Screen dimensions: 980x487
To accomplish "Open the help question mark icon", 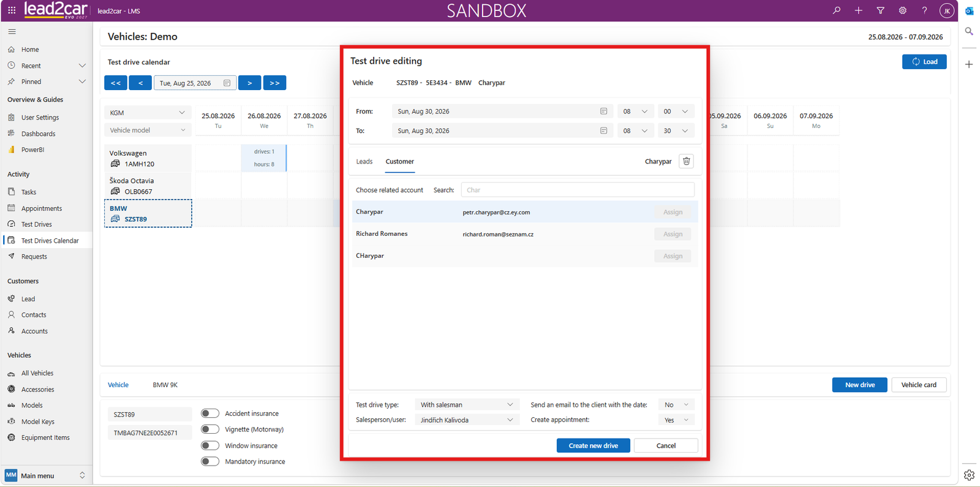I will tap(925, 10).
